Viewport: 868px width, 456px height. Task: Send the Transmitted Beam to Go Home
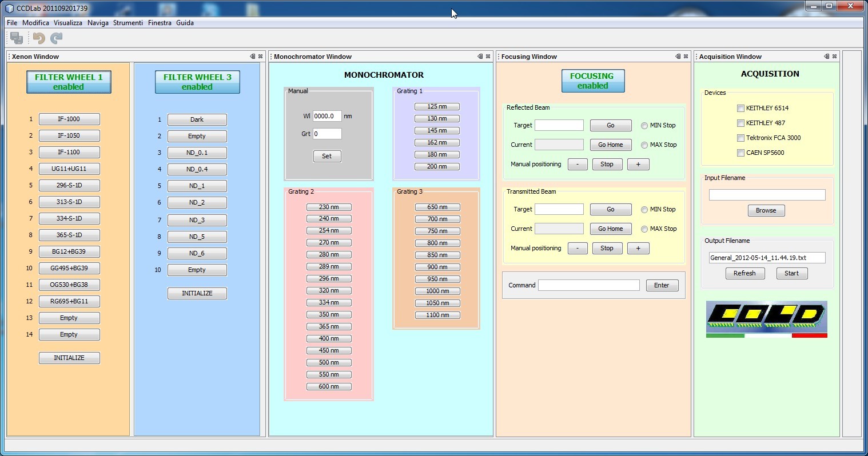tap(611, 229)
